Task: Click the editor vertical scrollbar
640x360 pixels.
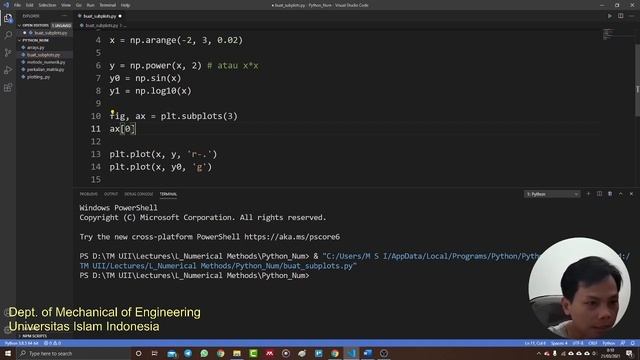Action: click(x=637, y=80)
